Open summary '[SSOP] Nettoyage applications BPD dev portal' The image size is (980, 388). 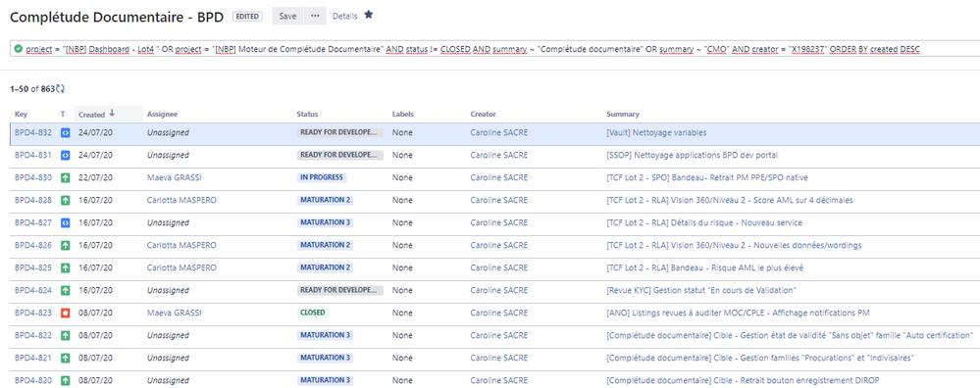(692, 156)
